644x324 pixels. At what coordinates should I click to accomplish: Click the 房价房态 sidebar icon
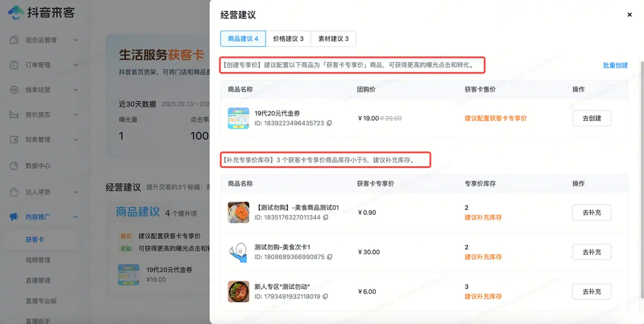pyautogui.click(x=14, y=115)
